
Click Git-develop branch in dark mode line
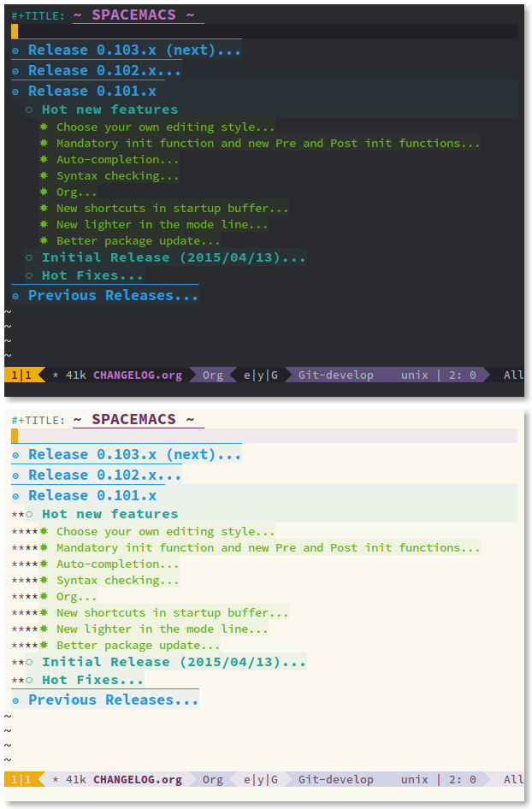[335, 375]
